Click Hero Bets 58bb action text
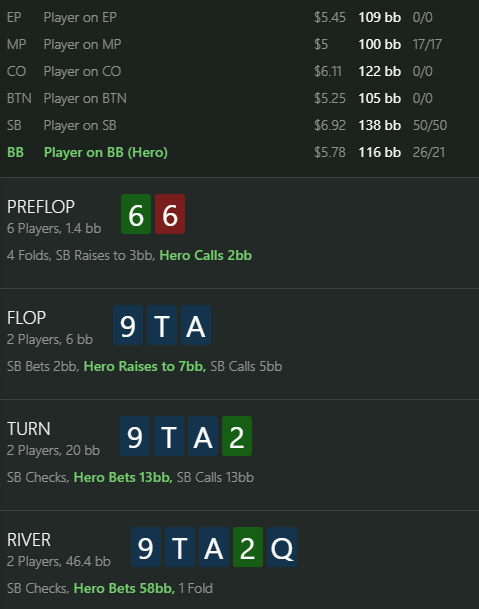This screenshot has height=609, width=479. point(124,588)
